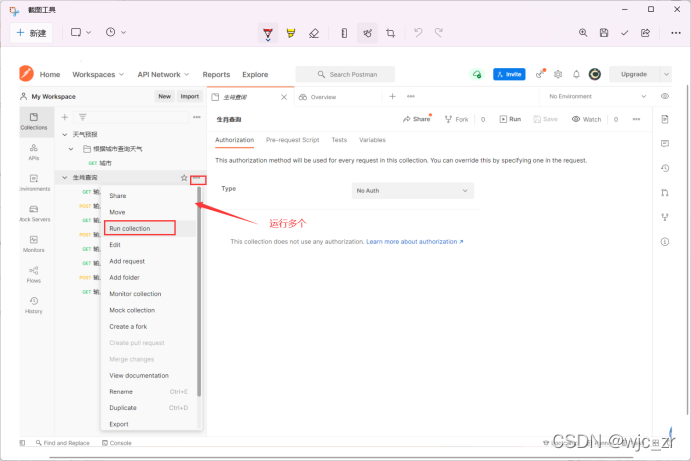Screen dimensions: 691x461
Task: Click the blue Invite button
Action: [x=509, y=74]
